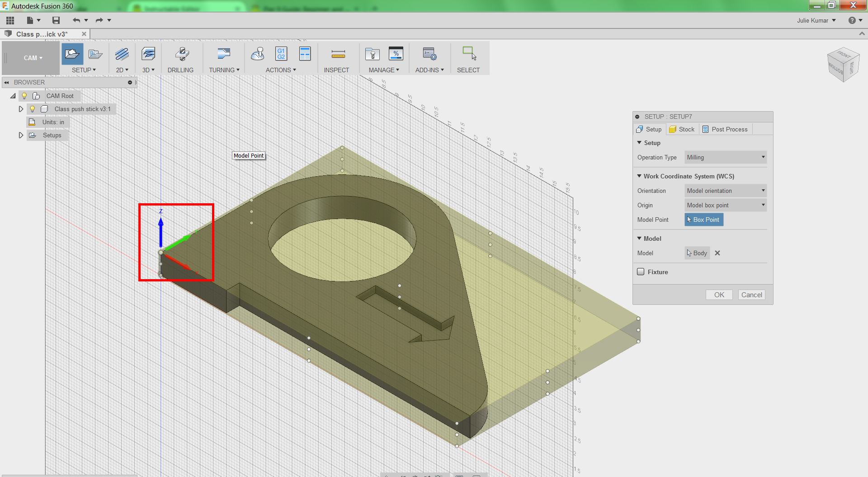Click the ViewCube orientation widget
The image size is (868, 477).
[842, 65]
